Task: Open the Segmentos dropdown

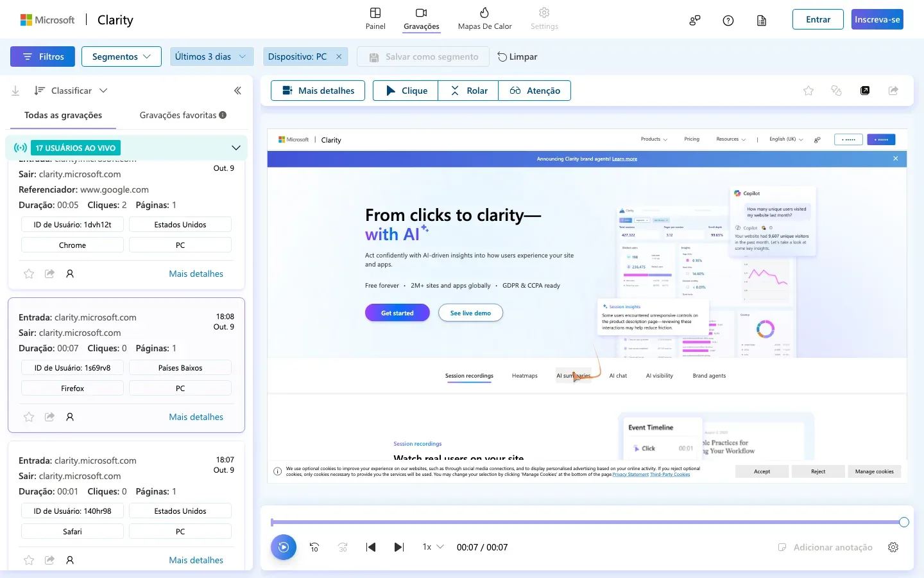Action: (x=121, y=57)
